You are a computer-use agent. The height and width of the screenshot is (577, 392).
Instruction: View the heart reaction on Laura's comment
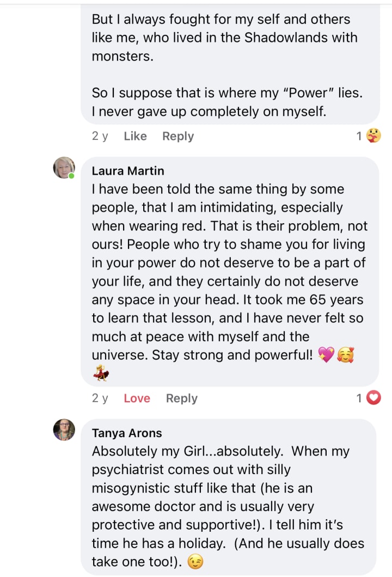(373, 398)
